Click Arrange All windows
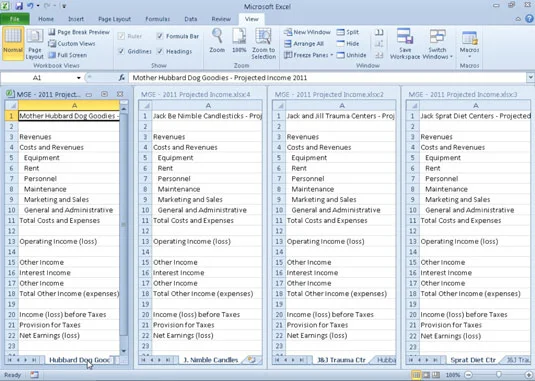535x381 pixels. (304, 44)
